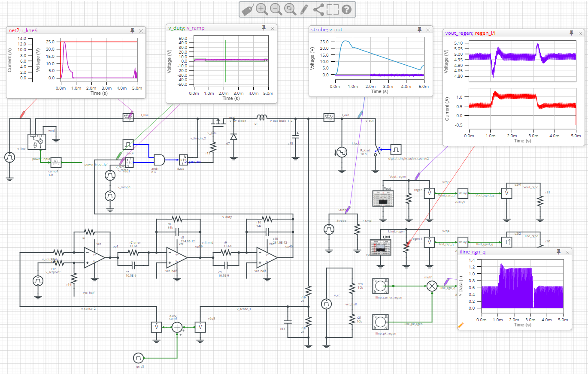The image size is (588, 374).
Task: Select the and1 AND gate component
Action: click(x=159, y=160)
